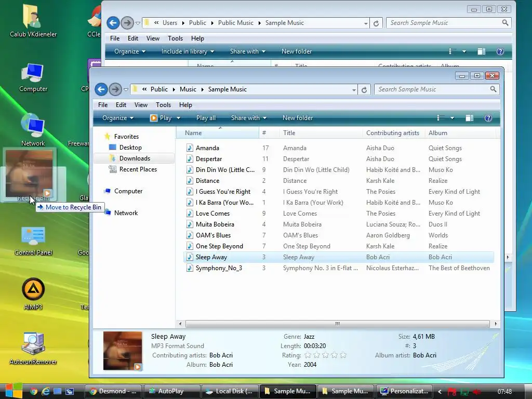Change view icon in front window toolbar
The height and width of the screenshot is (399, 532).
coord(438,118)
